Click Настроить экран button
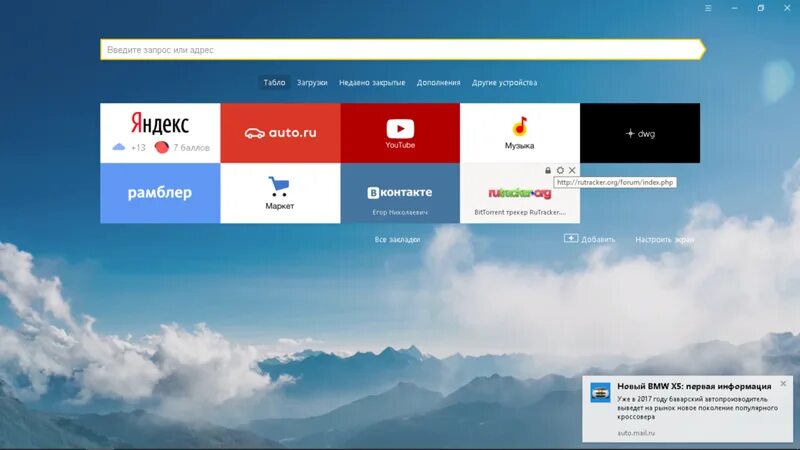 [x=664, y=239]
